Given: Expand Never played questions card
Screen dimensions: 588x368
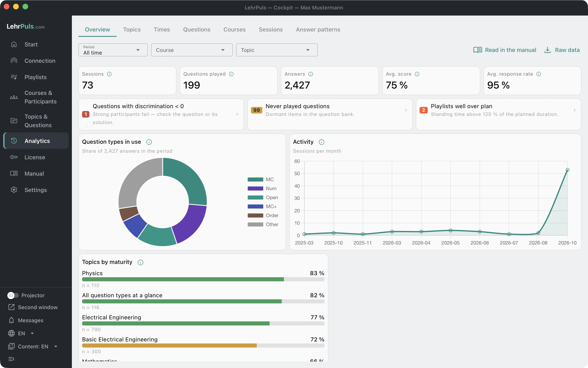Looking at the screenshot, I should pos(330,114).
